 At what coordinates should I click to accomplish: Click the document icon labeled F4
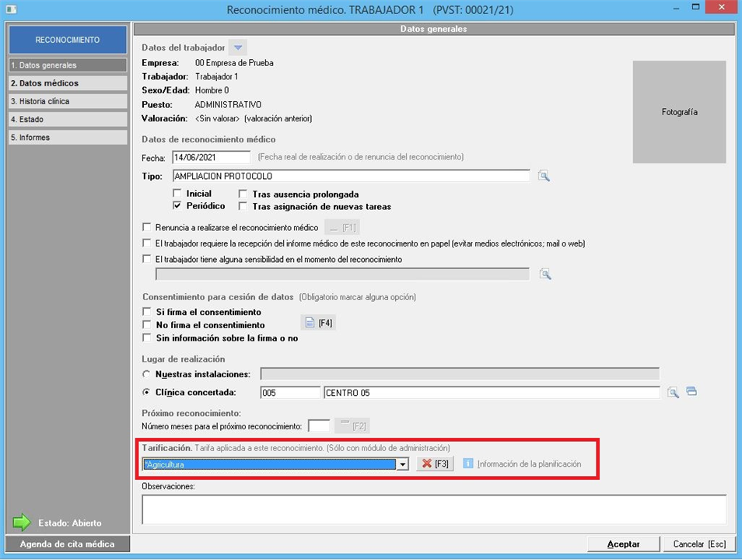[318, 323]
